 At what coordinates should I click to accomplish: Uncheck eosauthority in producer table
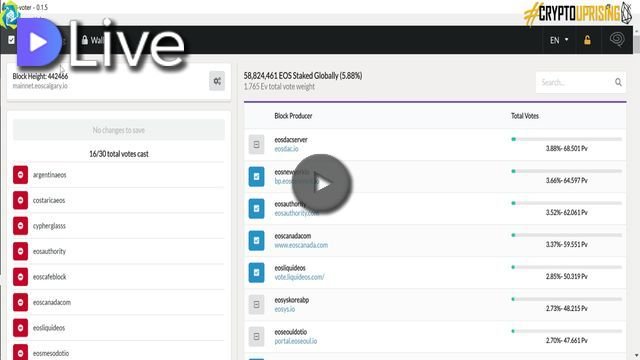click(256, 209)
